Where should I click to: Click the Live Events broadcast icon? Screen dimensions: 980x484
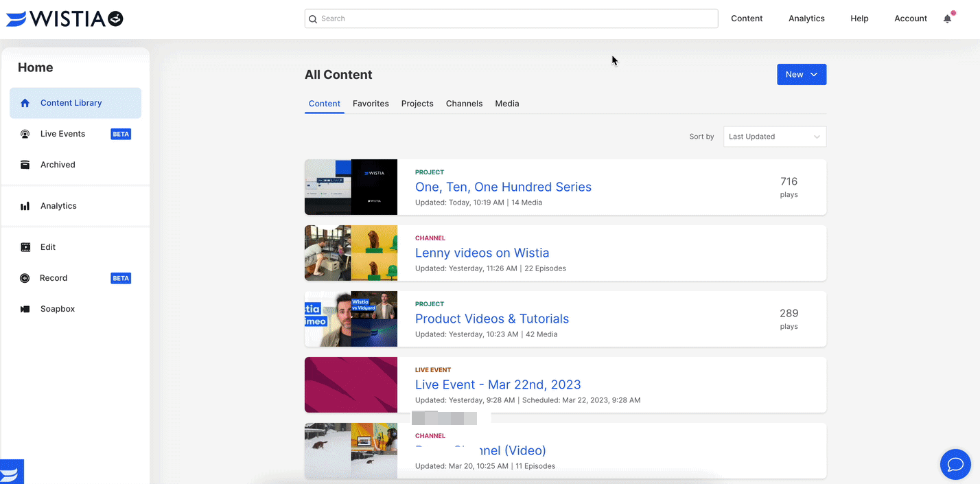coord(25,134)
